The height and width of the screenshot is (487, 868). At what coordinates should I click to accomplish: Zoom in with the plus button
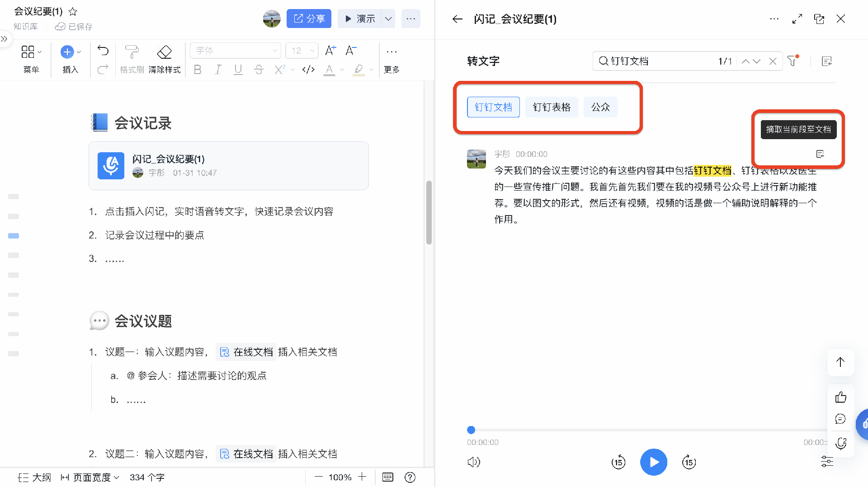point(362,477)
